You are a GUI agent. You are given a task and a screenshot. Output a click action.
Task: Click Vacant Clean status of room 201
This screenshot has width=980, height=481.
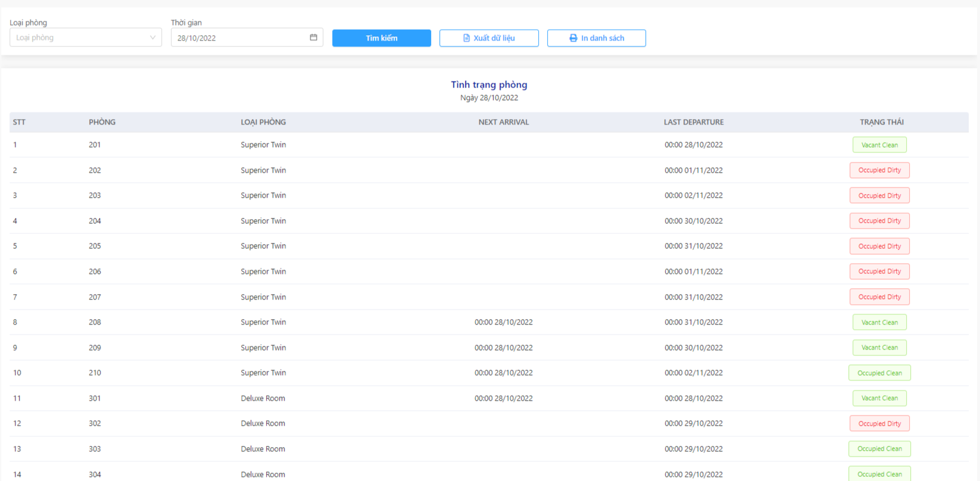[879, 145]
